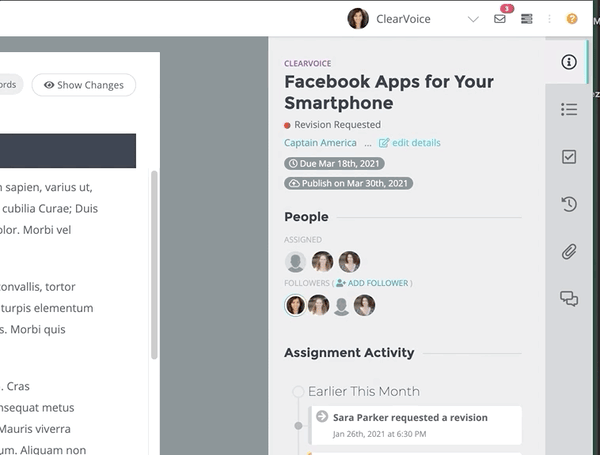Click the Captain America link
This screenshot has width=600, height=455.
[320, 143]
